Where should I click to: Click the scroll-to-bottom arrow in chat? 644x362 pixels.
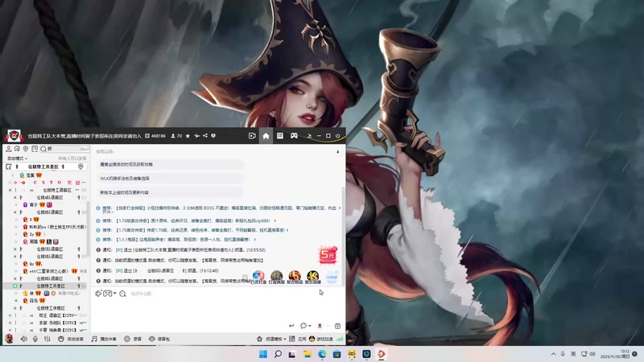point(337,151)
